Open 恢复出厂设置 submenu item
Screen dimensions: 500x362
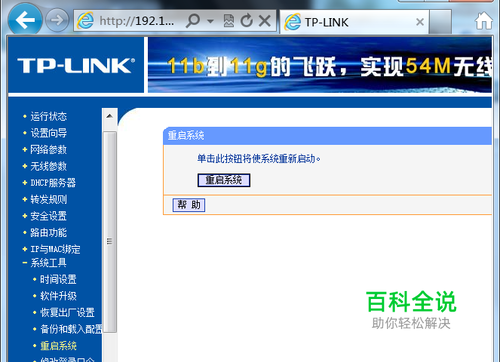[67, 312]
